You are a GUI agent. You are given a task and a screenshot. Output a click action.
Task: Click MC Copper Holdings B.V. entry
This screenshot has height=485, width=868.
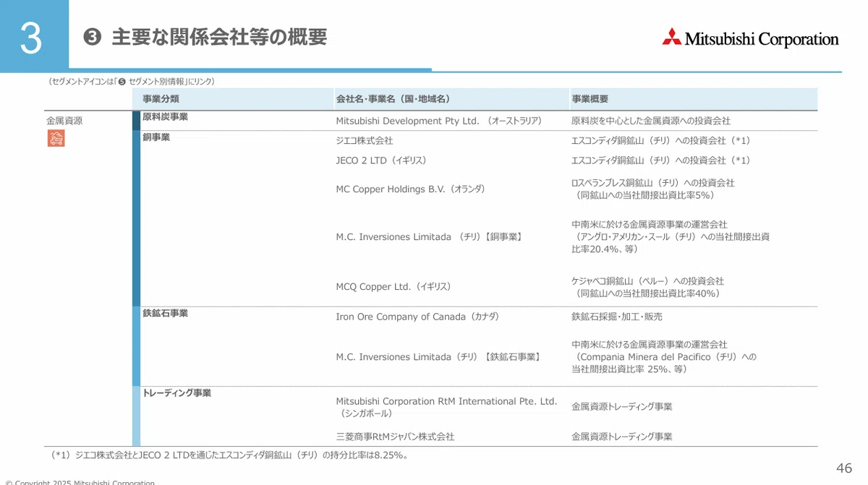[410, 189]
